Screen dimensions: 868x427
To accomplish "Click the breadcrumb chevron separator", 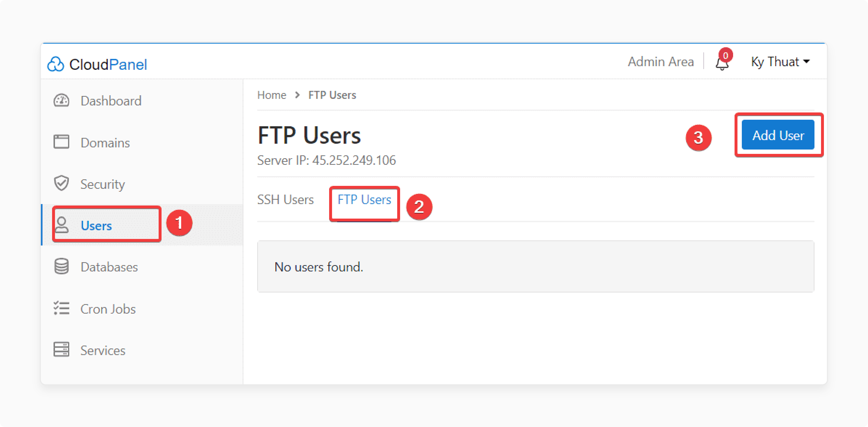I will click(297, 95).
